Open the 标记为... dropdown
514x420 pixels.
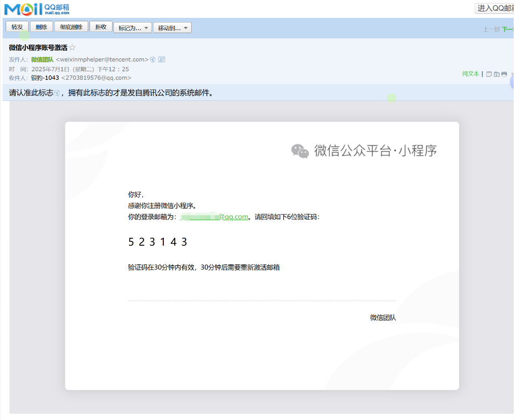133,28
